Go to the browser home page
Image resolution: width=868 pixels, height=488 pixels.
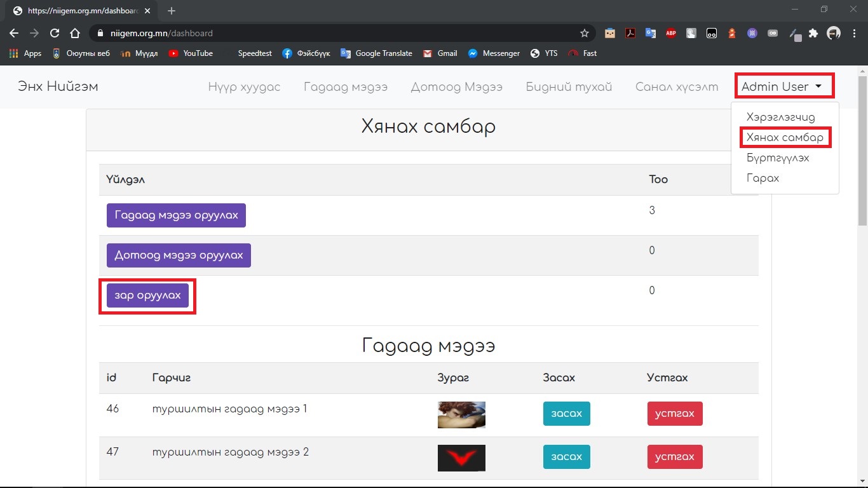coord(75,33)
